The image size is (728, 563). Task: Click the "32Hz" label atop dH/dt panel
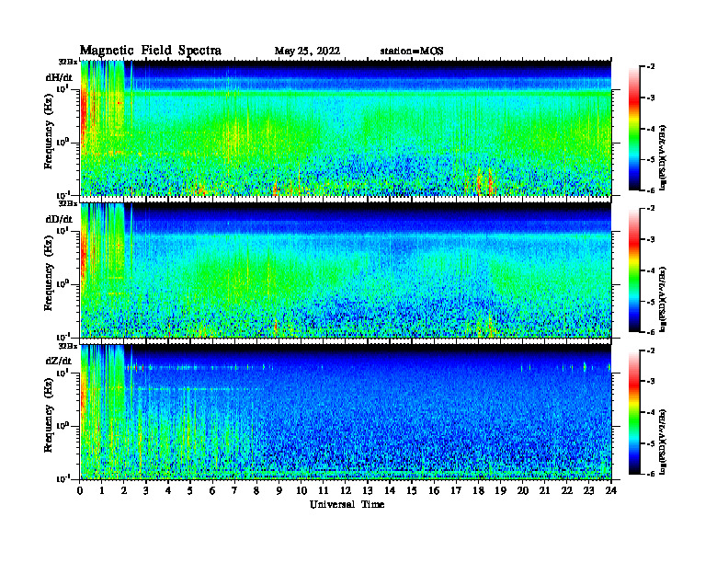coord(68,62)
